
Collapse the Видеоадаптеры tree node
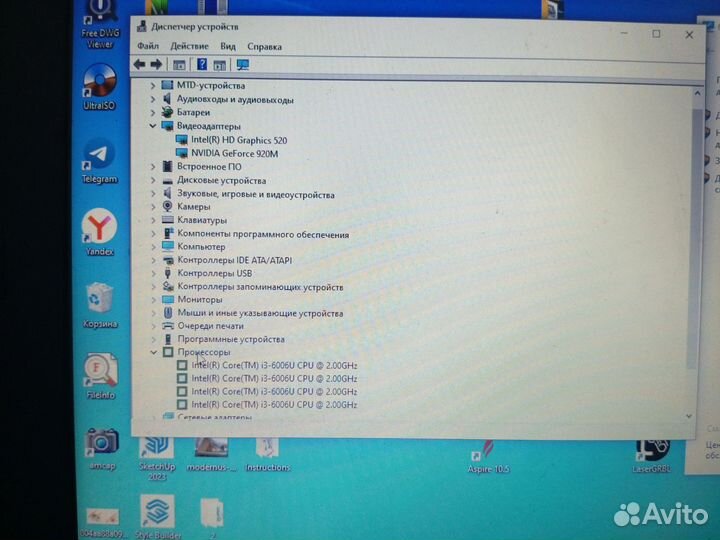click(153, 127)
